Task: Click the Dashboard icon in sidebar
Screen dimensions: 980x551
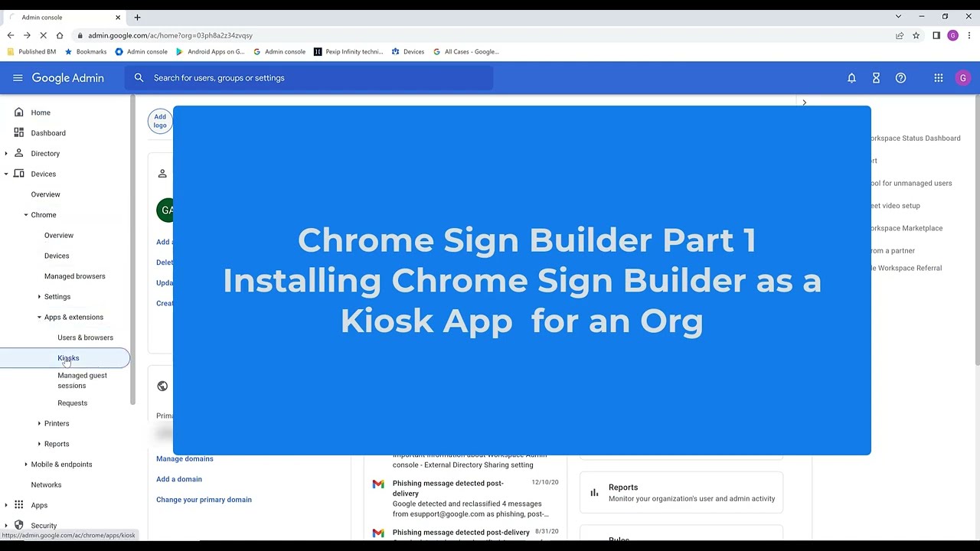Action: pyautogui.click(x=18, y=132)
